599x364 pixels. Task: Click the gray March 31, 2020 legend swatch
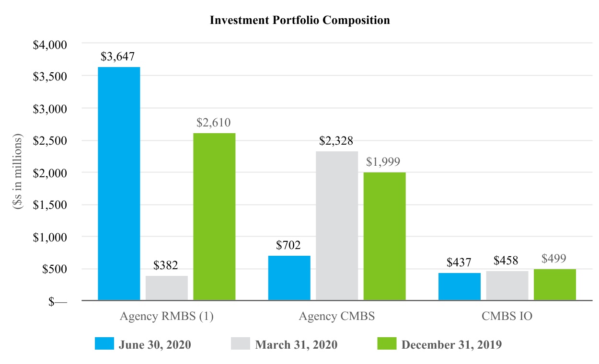[241, 344]
